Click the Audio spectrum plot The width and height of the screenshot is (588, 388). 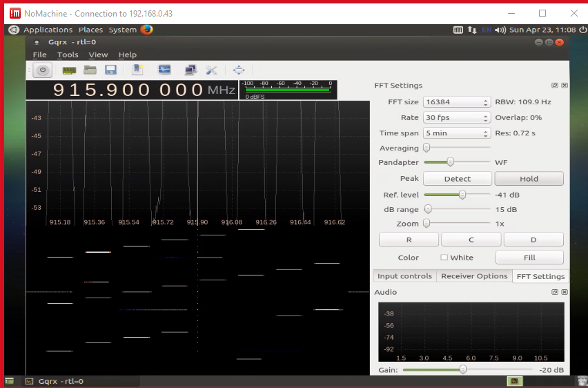pos(471,331)
